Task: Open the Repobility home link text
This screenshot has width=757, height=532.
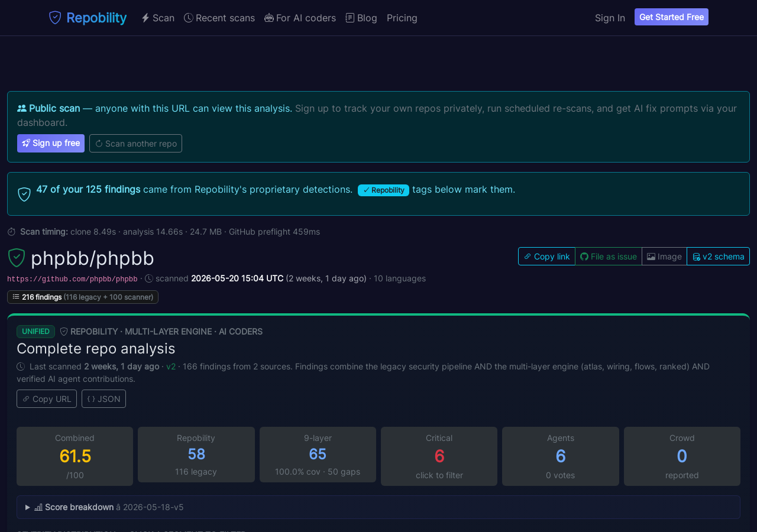Action: (x=96, y=18)
